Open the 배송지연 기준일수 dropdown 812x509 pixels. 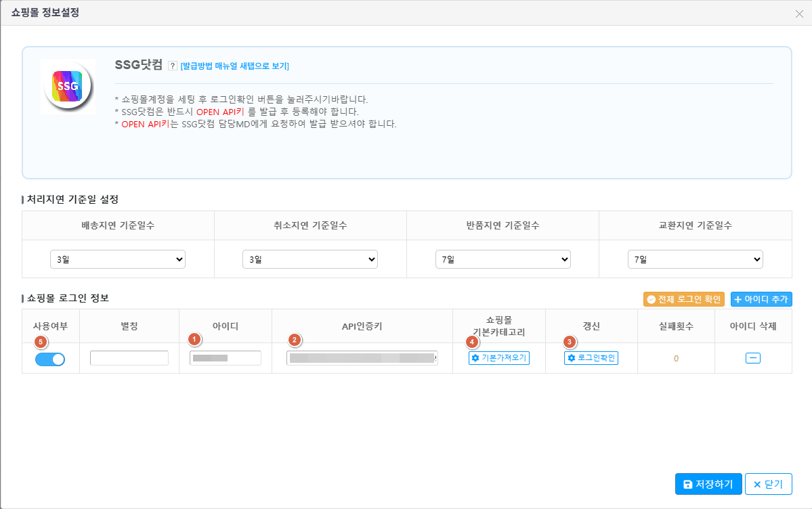(118, 259)
